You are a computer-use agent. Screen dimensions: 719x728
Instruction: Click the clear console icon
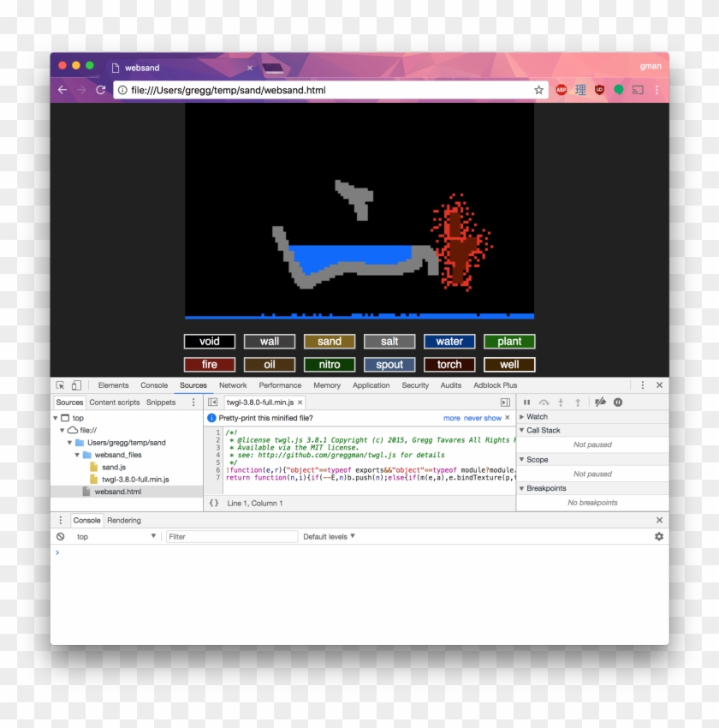pyautogui.click(x=60, y=536)
